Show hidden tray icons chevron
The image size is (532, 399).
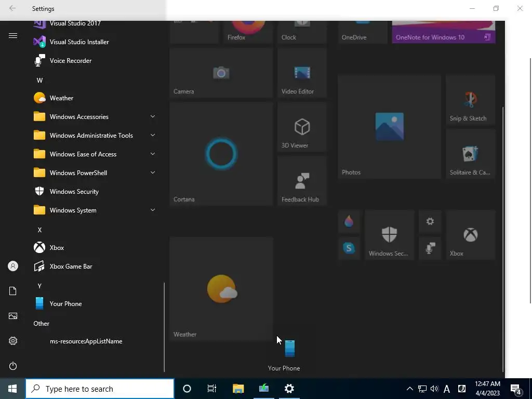click(409, 389)
